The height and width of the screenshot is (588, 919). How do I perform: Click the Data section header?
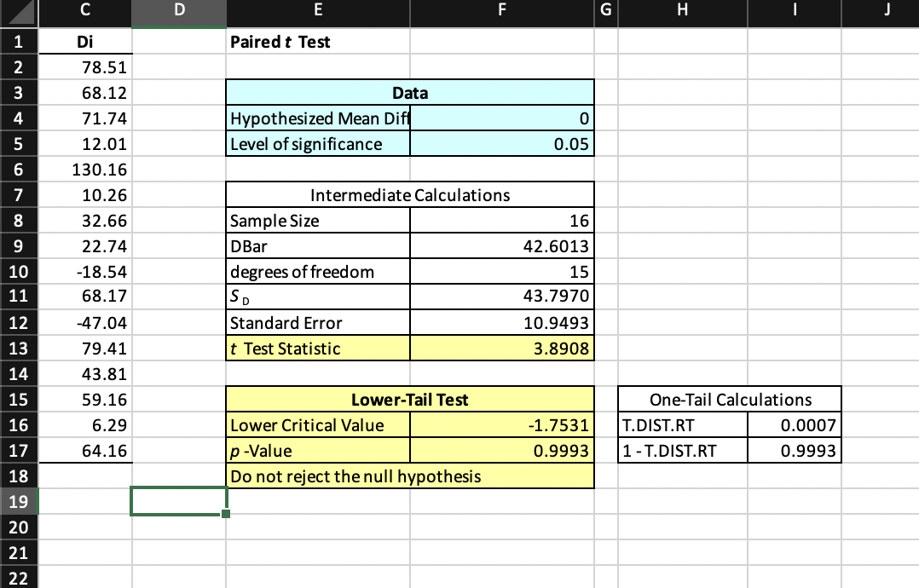tap(410, 93)
